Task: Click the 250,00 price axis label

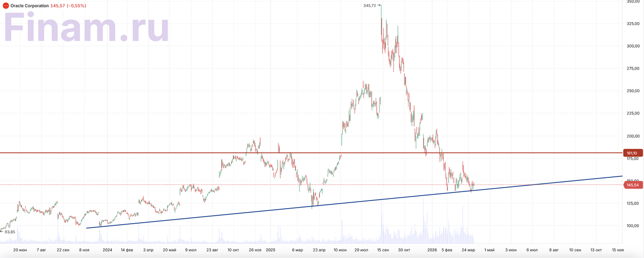Action: pyautogui.click(x=632, y=91)
